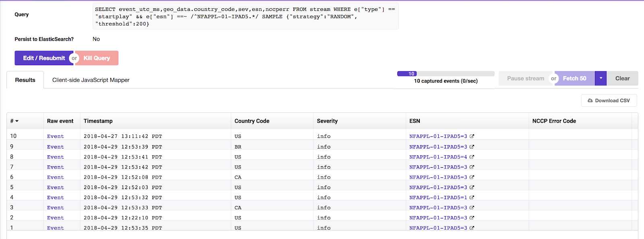Click the captured events progress bar
Screen dimensions: 644x239
tap(446, 74)
